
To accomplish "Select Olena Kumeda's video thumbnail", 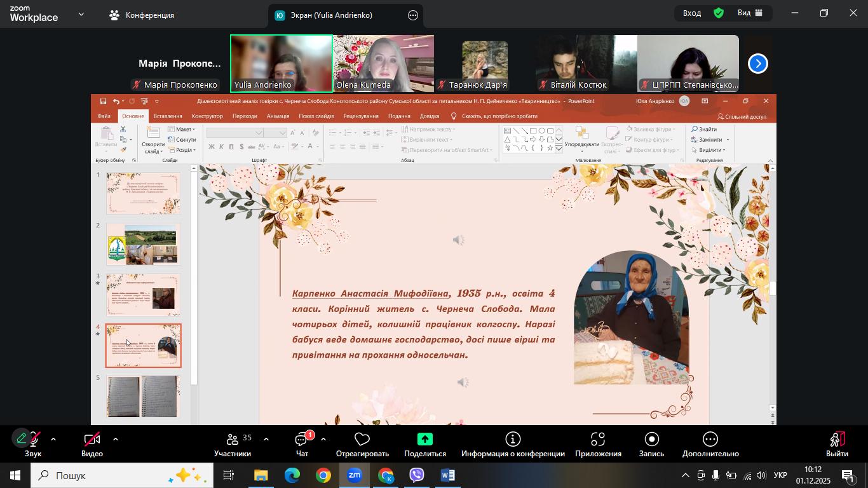I will coord(383,64).
